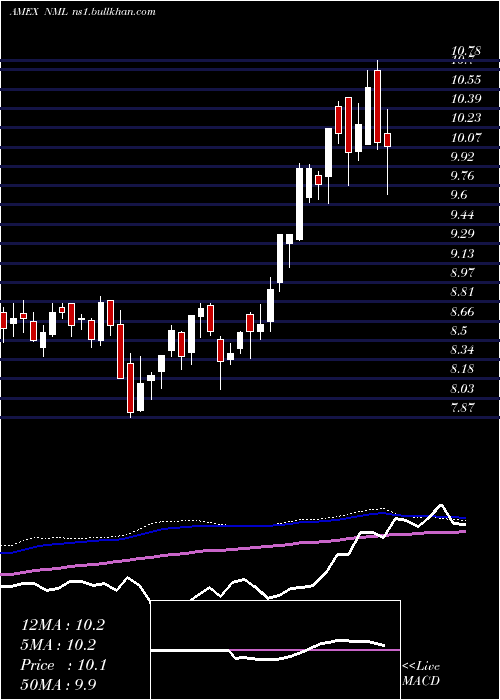Click the tallest red candle near 10.7 high
Image resolution: width=500 pixels, height=700 pixels.
377,106
